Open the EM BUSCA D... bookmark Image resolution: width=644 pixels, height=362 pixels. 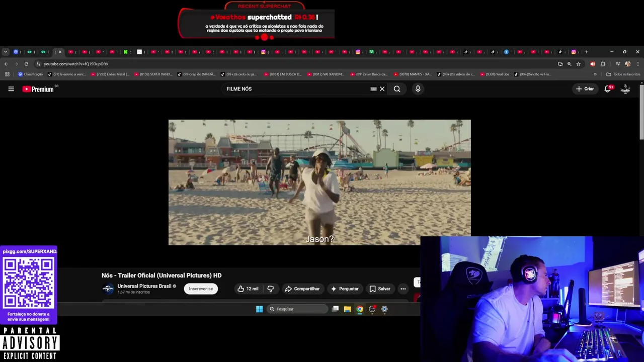[x=283, y=74]
